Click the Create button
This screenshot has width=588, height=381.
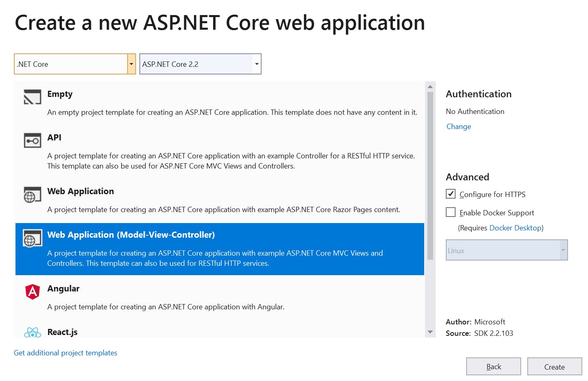tap(555, 366)
